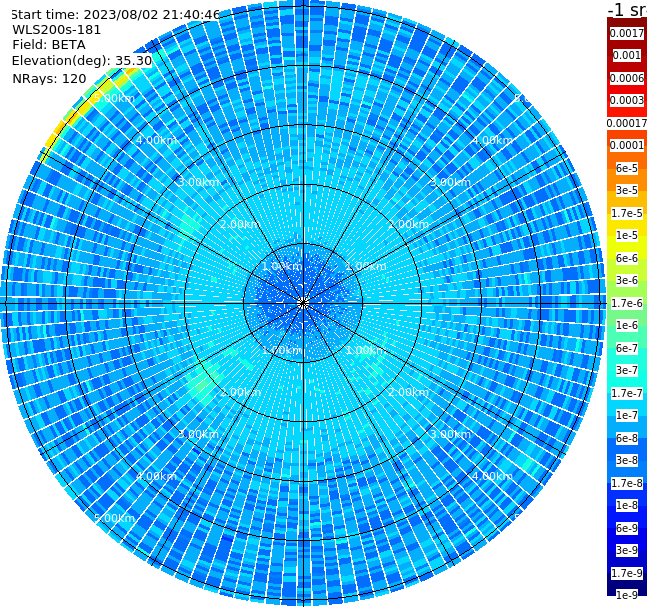Image resolution: width=647 pixels, height=607 pixels.
Task: Pick the 3e-8 blue colorbar level
Action: (627, 460)
